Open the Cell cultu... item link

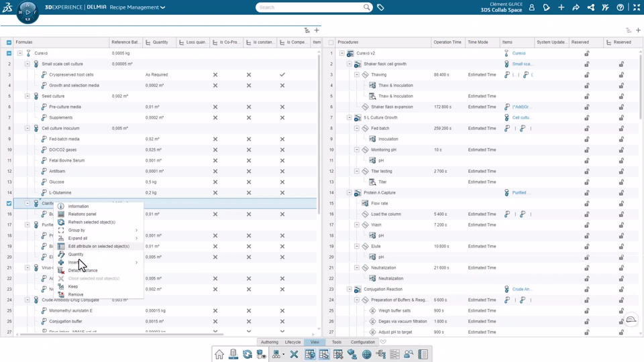pos(522,117)
